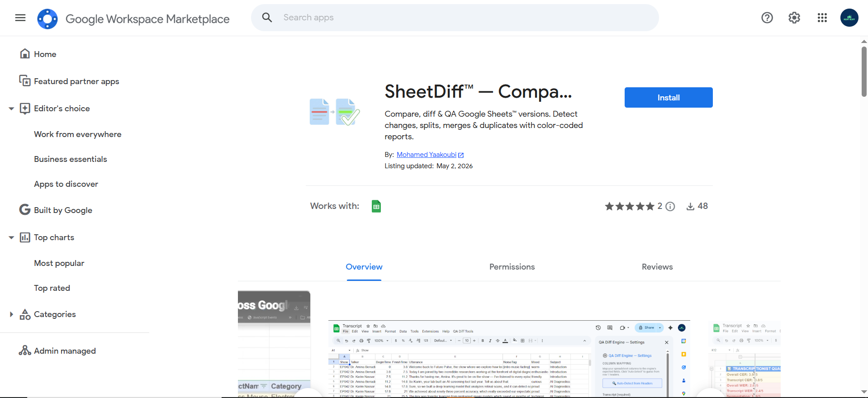Click the Home house icon
The width and height of the screenshot is (868, 398).
[x=25, y=54]
